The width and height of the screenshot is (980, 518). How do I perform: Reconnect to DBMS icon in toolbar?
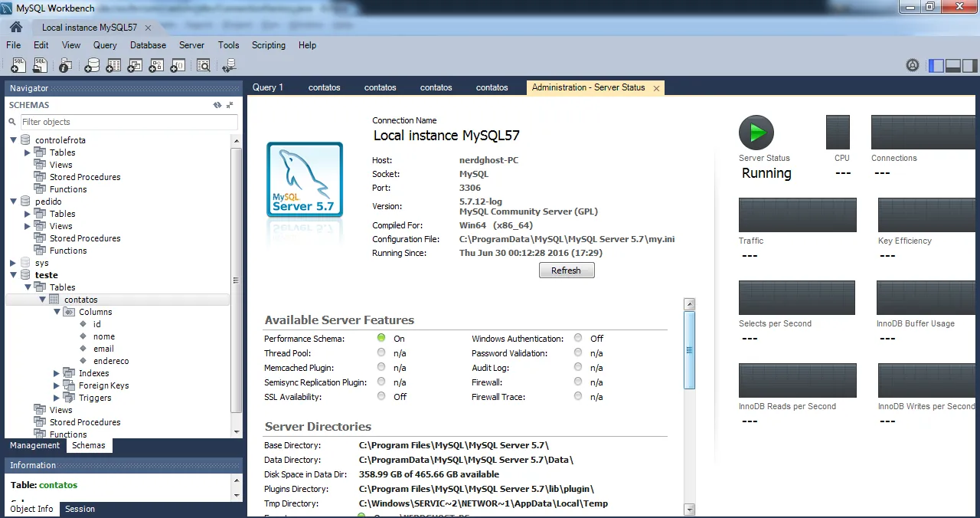[229, 66]
